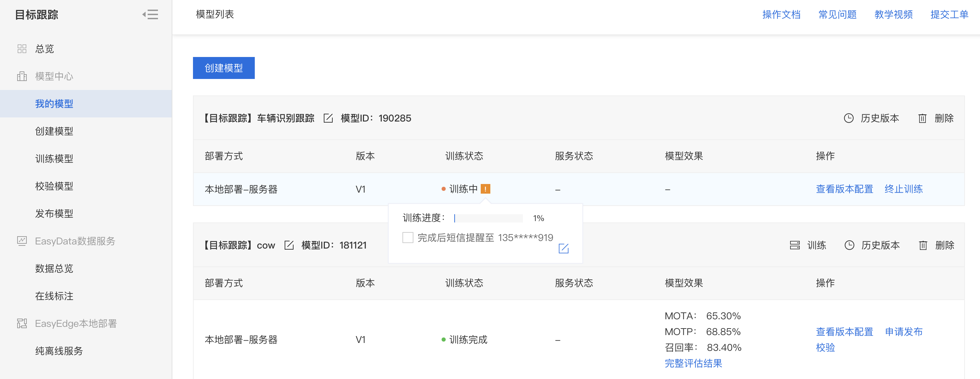Open 训练模型 in the sidebar

[54, 159]
